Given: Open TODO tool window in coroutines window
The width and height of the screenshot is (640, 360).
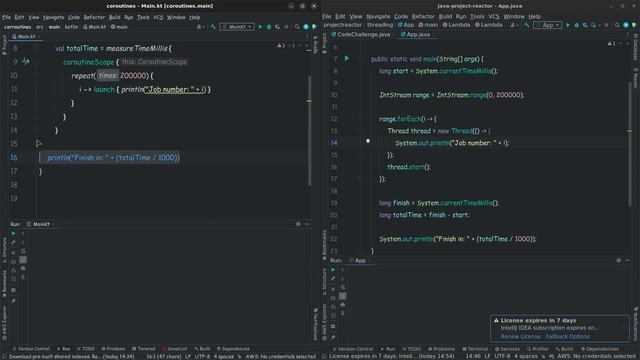Looking at the screenshot, I should [x=86, y=349].
